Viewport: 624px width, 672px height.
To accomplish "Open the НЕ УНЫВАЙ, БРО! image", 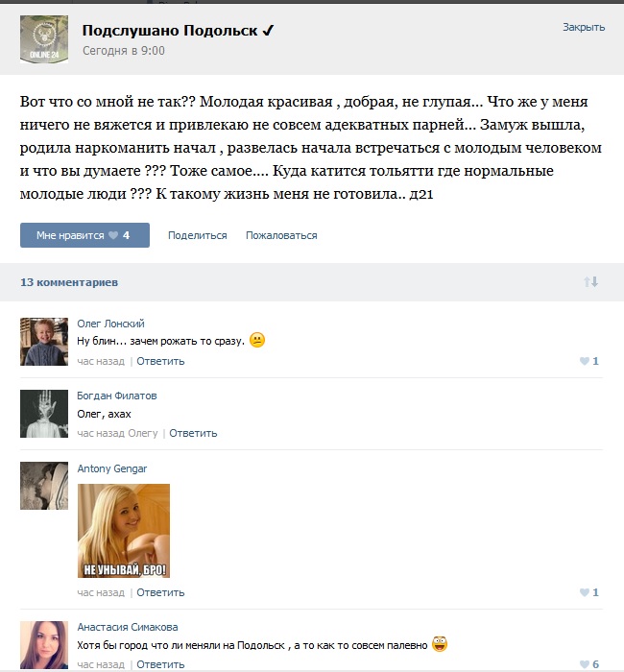I will point(124,531).
